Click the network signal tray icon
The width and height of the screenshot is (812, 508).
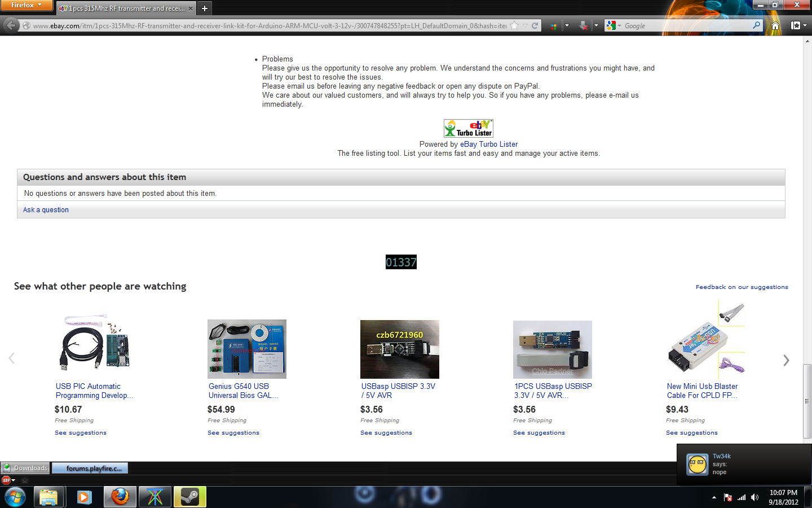tap(742, 497)
